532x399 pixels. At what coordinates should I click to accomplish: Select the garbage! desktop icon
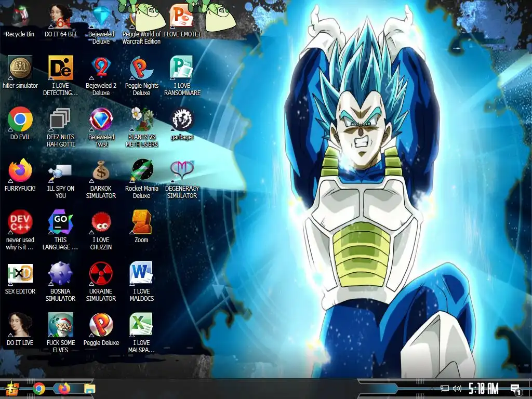click(182, 119)
